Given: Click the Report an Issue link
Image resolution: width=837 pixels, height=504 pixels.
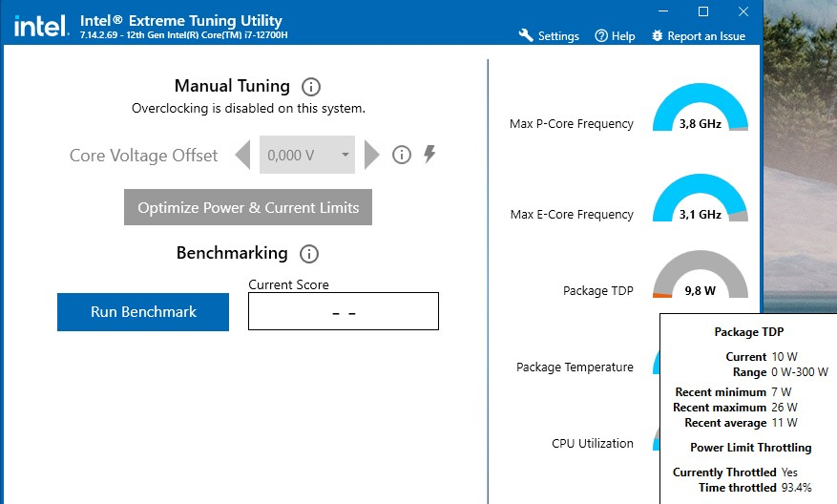Looking at the screenshot, I should [706, 36].
